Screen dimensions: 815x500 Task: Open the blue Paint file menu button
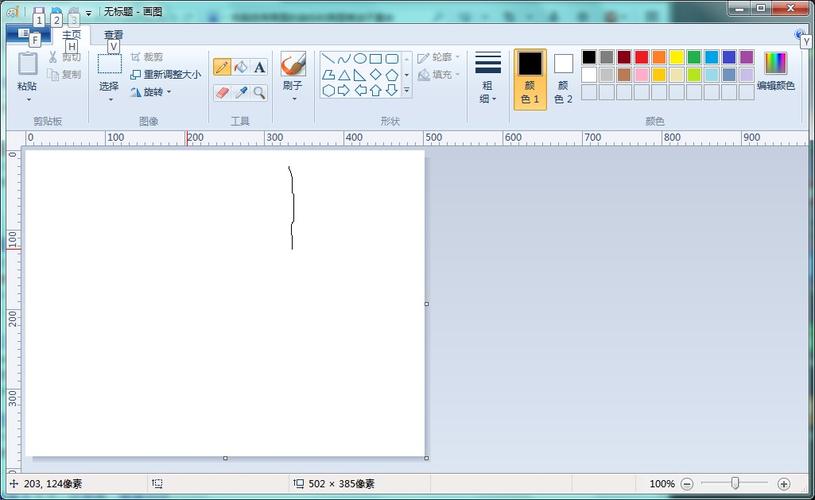(27, 35)
